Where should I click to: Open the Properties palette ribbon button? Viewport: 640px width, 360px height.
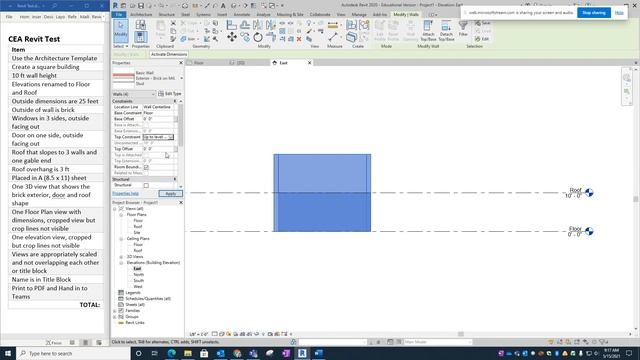click(x=140, y=37)
